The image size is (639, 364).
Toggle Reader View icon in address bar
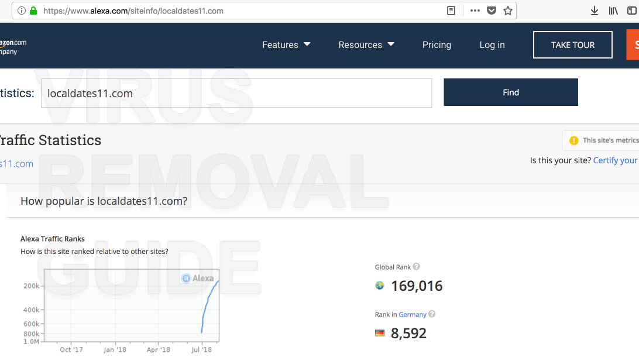tap(451, 11)
